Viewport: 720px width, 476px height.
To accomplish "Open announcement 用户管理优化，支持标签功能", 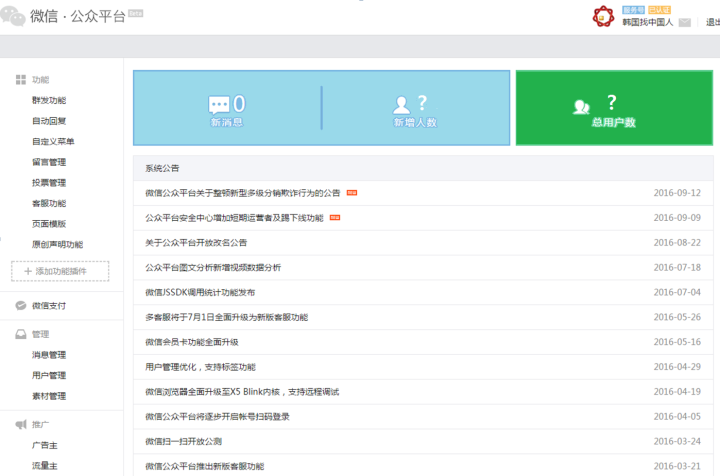I will (x=201, y=367).
